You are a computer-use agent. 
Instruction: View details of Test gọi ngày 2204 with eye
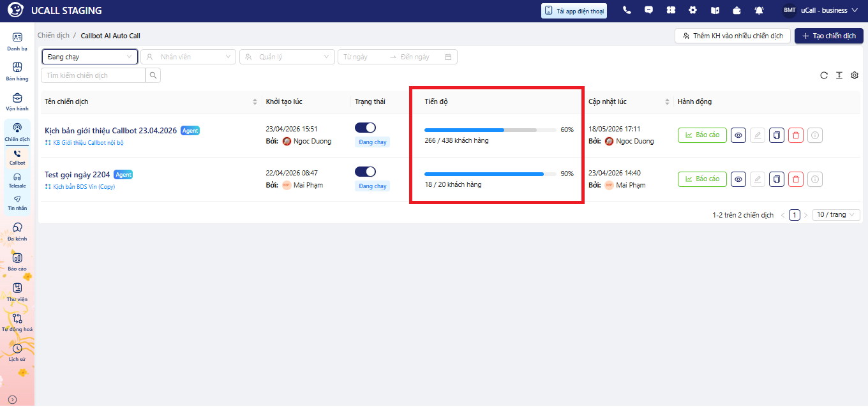coord(738,179)
